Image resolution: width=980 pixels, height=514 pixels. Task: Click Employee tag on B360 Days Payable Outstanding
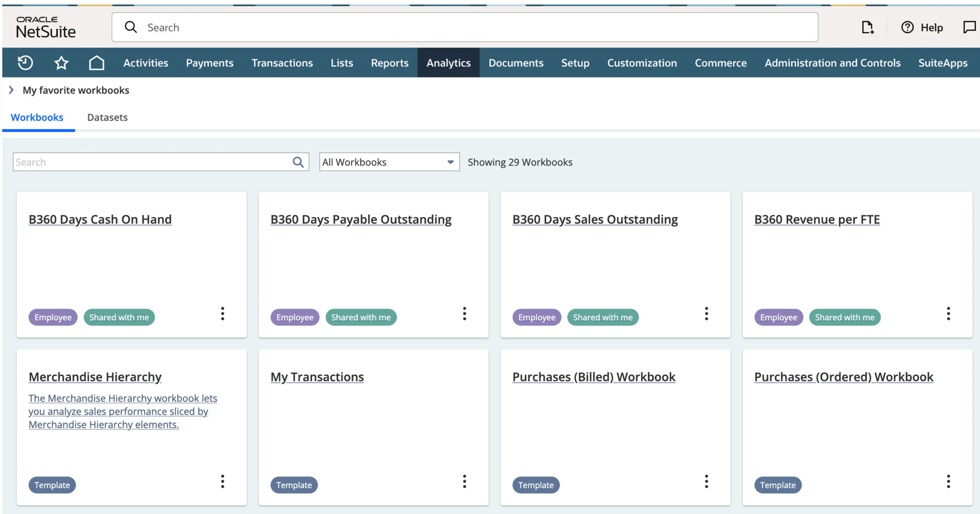295,317
